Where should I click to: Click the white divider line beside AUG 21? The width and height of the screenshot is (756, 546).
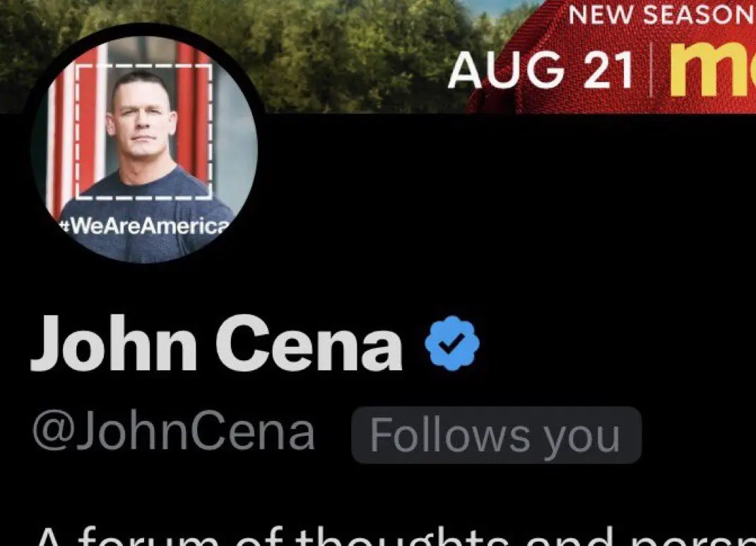[x=651, y=70]
